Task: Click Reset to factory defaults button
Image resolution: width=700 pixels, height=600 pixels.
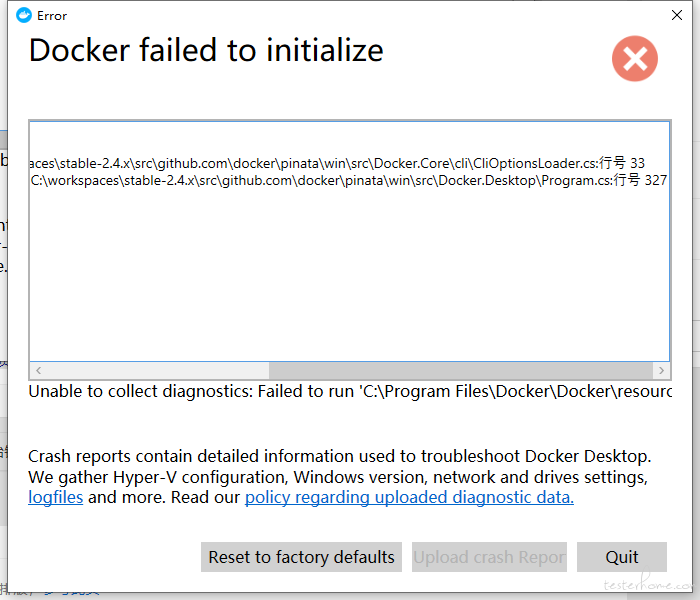Action: pyautogui.click(x=301, y=557)
